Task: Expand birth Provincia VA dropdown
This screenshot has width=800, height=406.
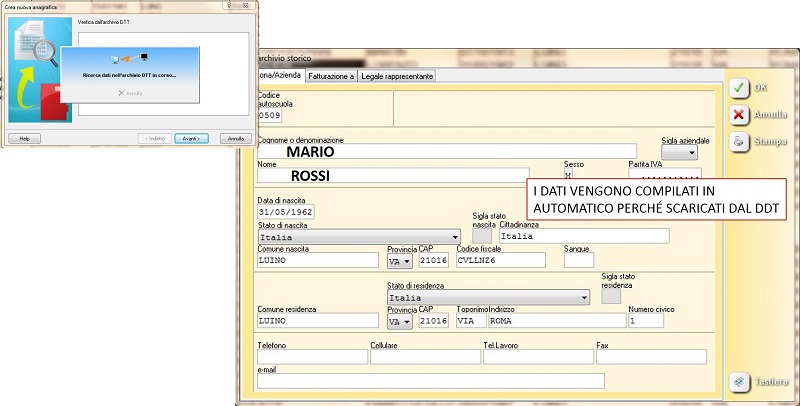Action: coord(407,261)
